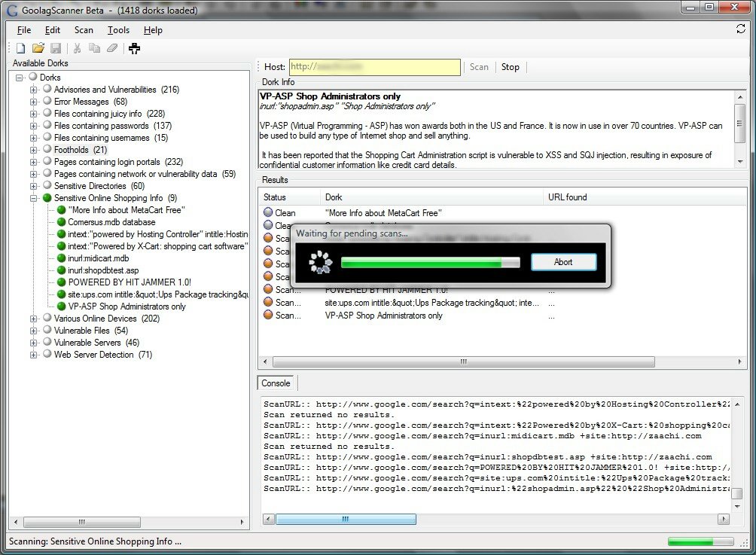Click the Scan button next to Host
The height and width of the screenshot is (555, 756).
point(479,67)
